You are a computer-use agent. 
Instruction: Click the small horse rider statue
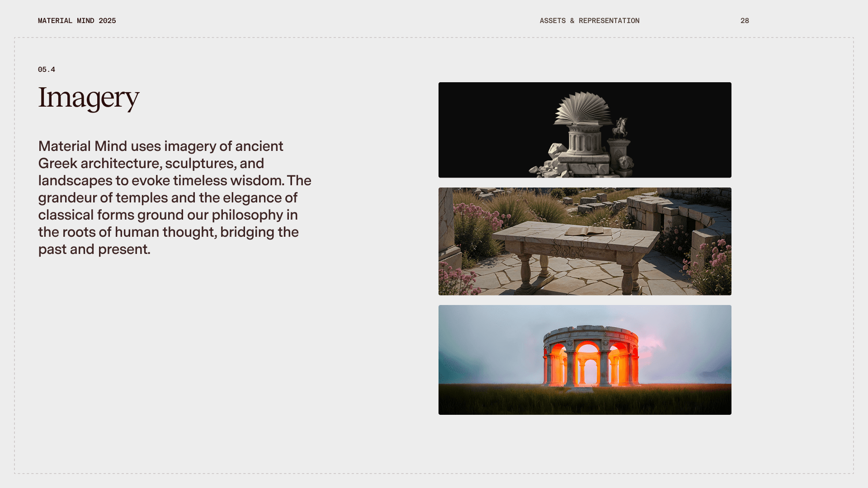620,128
